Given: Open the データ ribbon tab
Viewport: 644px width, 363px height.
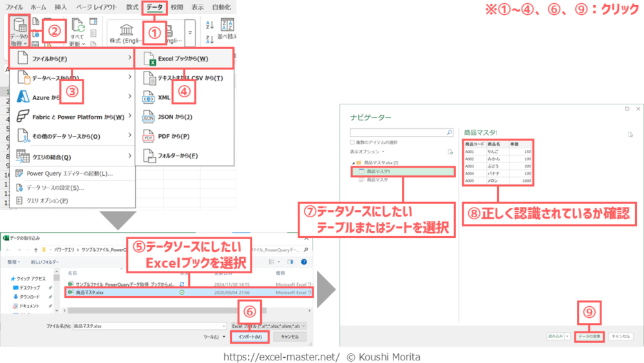Looking at the screenshot, I should pyautogui.click(x=154, y=7).
